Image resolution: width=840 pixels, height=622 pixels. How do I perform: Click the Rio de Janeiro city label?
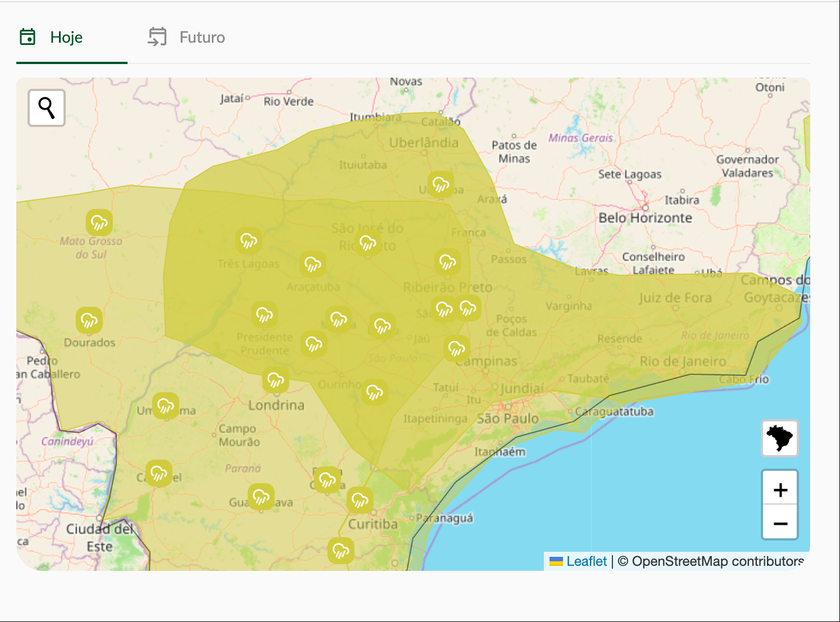[x=683, y=361]
